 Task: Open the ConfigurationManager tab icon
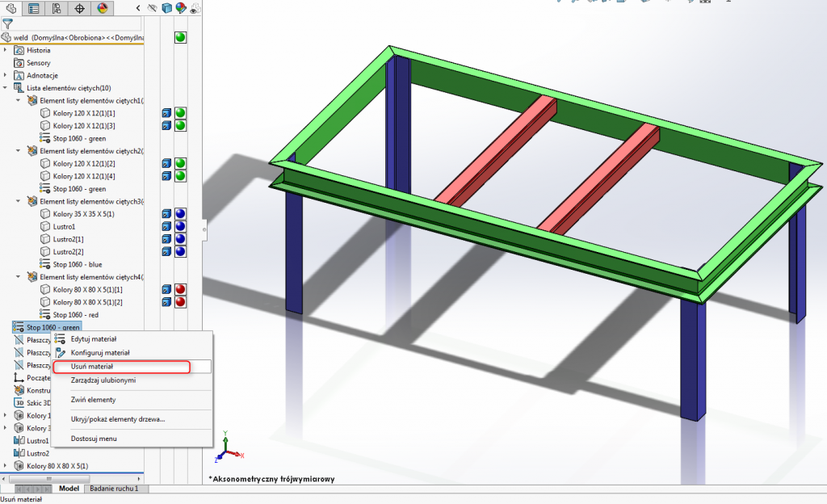click(x=56, y=9)
